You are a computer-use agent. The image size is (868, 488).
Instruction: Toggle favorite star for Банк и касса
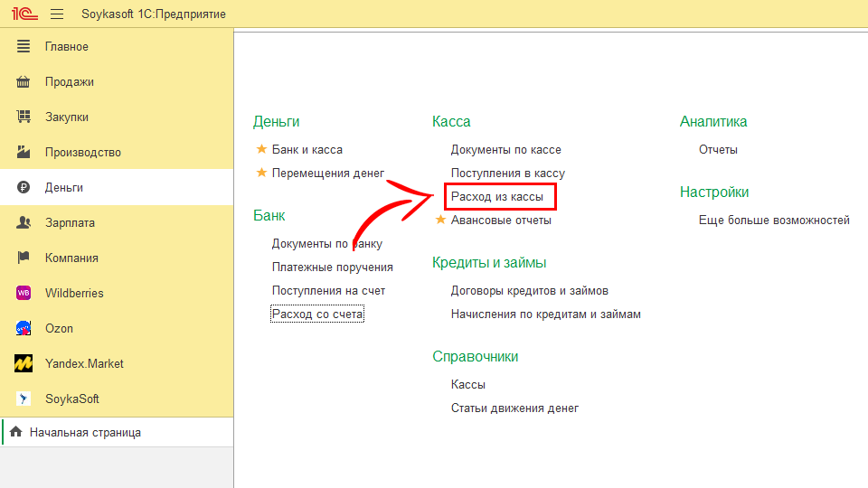(x=261, y=149)
